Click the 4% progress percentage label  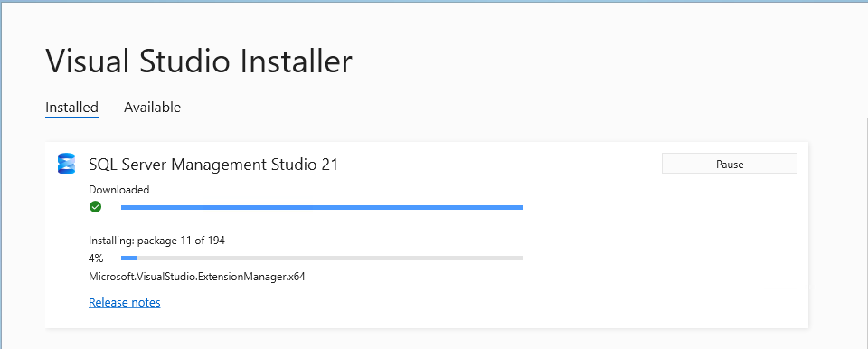point(96,259)
